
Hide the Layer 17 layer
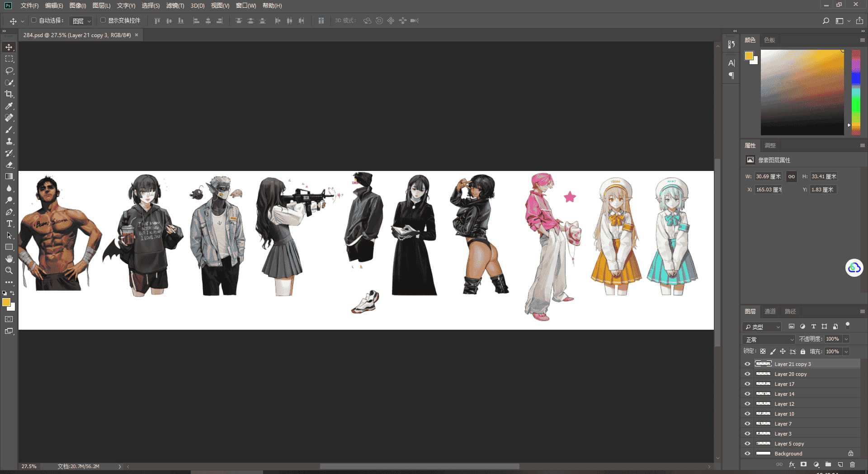click(x=747, y=384)
